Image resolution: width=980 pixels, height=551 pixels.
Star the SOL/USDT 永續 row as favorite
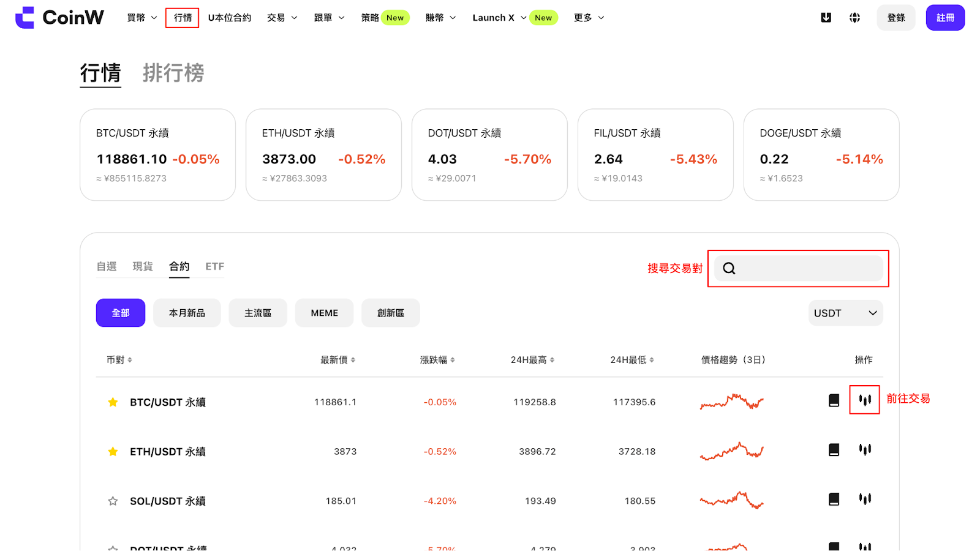(113, 501)
